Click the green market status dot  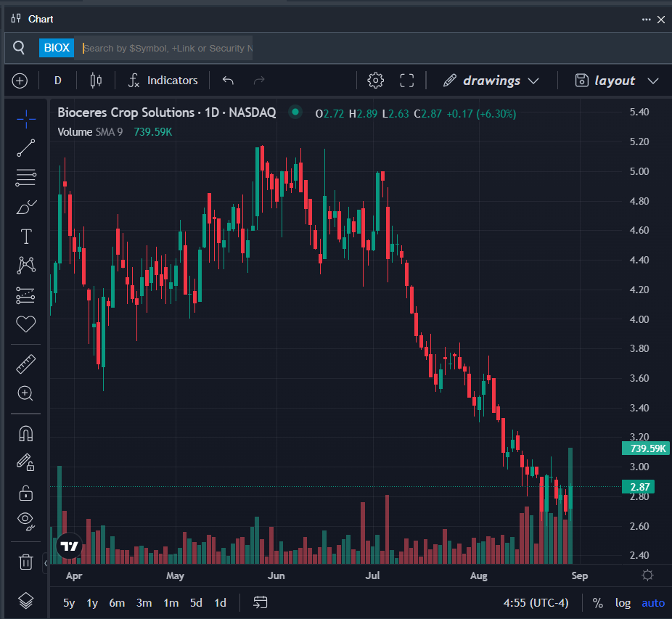click(295, 112)
